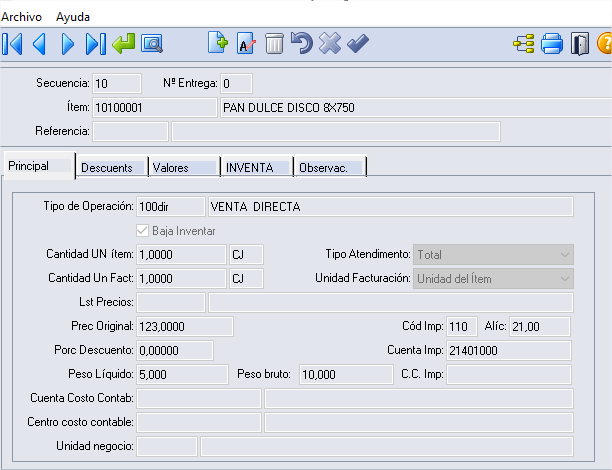Click the Cuenta Costo Contab code field
Viewport: 612px width, 470px height.
[199, 399]
